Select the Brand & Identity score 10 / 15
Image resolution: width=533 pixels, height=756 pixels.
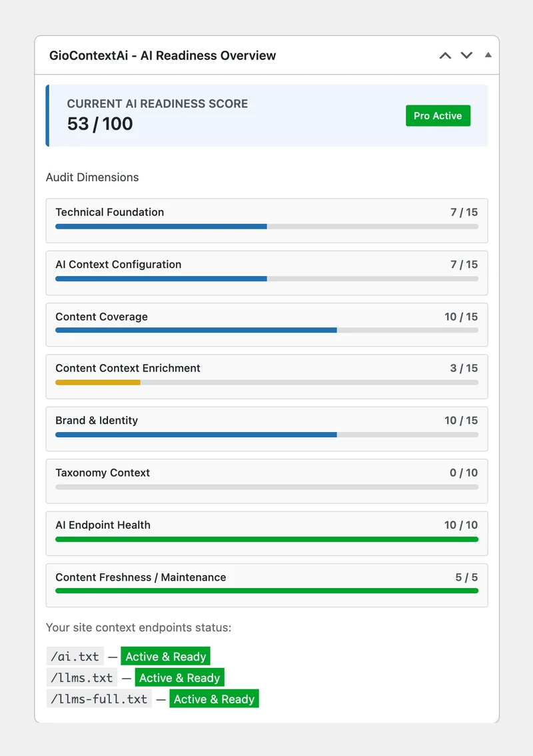(x=461, y=421)
